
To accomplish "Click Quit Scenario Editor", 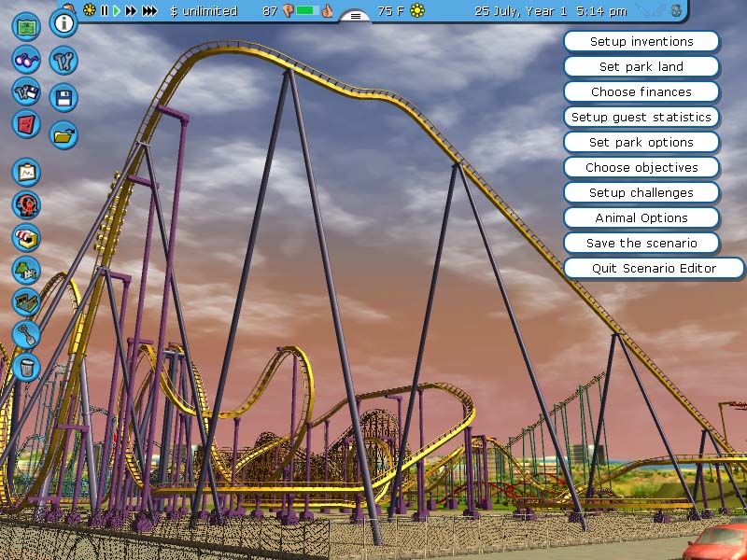I will [x=654, y=269].
